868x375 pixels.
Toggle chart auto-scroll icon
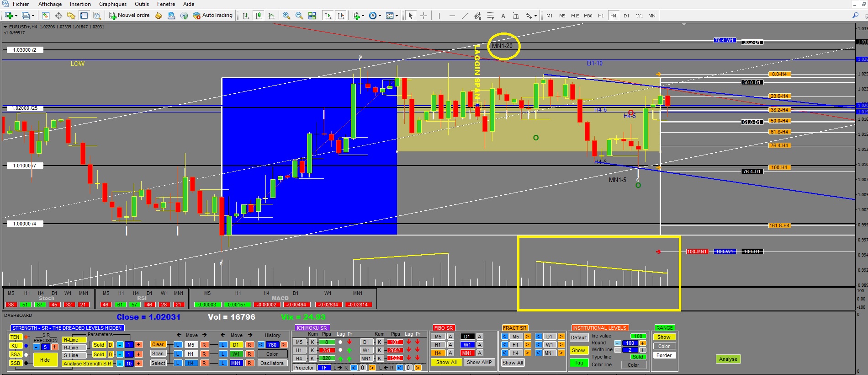328,16
